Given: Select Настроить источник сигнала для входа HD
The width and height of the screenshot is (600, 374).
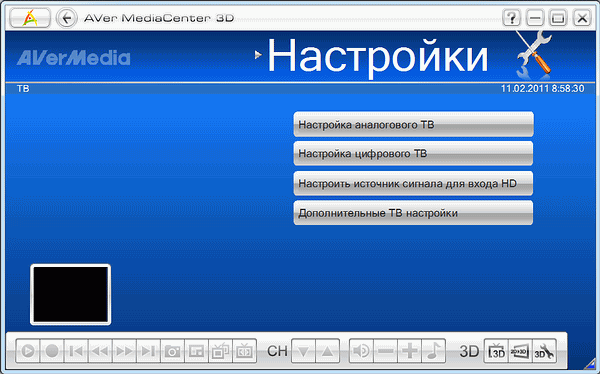Looking at the screenshot, I should click(413, 183).
